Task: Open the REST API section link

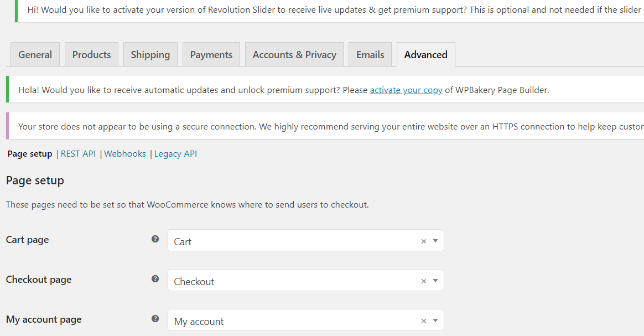Action: pyautogui.click(x=78, y=154)
